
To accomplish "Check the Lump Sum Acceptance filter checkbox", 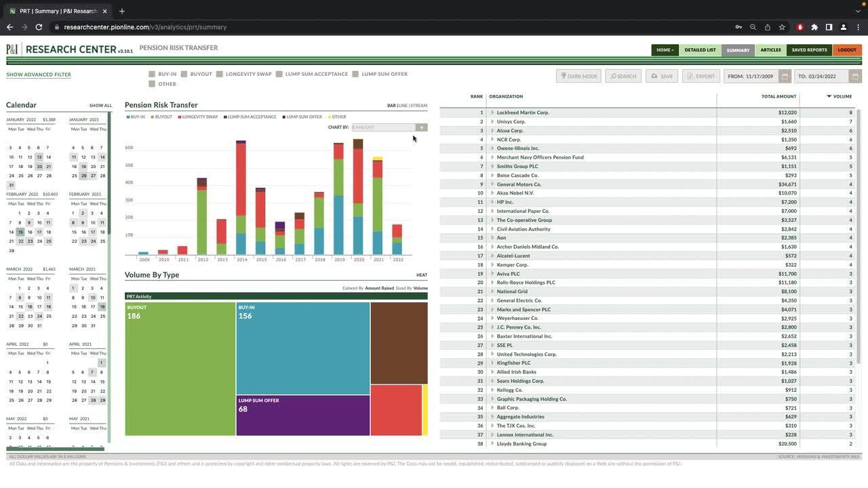I will point(279,74).
